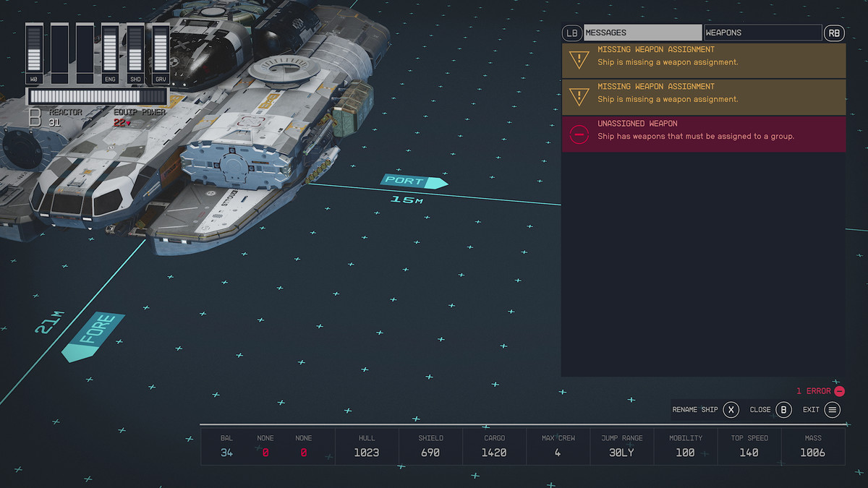Click the GRV grav drive power bar

(x=161, y=54)
